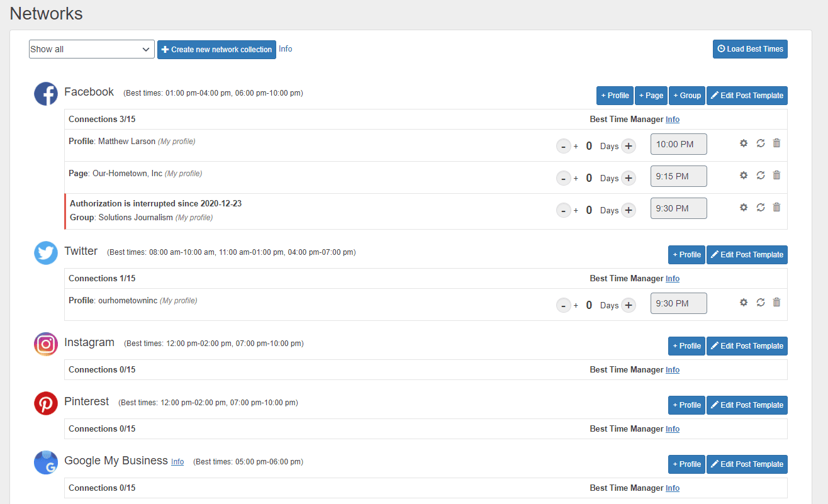Click Load Best Times button
Viewport: 828px width, 504px height.
click(750, 49)
